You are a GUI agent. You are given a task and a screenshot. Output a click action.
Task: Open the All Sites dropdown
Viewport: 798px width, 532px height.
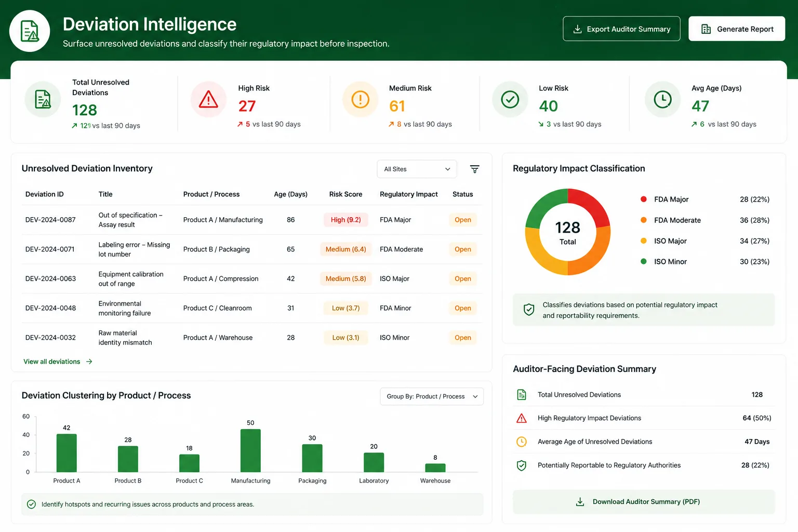tap(417, 169)
